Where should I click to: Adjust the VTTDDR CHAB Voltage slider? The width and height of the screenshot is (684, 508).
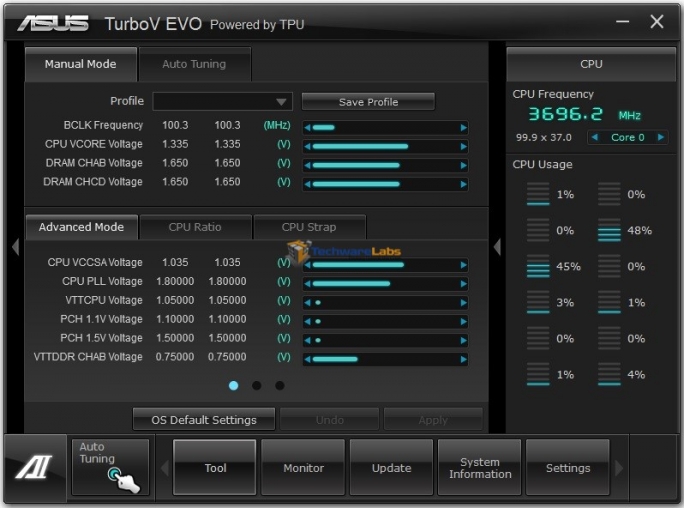pos(386,359)
